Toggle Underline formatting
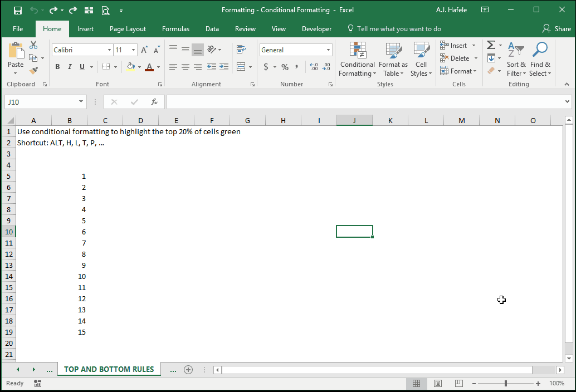This screenshot has width=576, height=392. pyautogui.click(x=82, y=67)
